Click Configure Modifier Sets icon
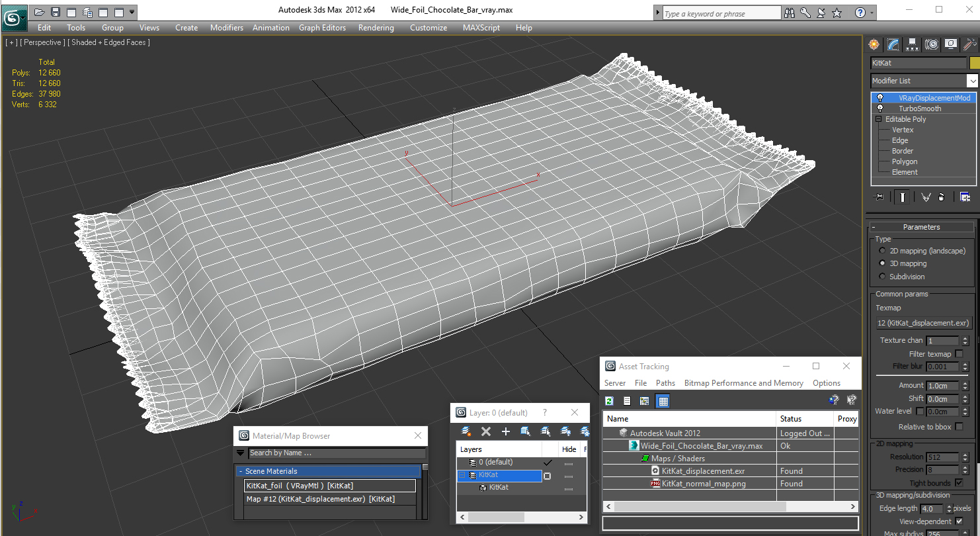Image resolution: width=980 pixels, height=536 pixels. coord(965,197)
